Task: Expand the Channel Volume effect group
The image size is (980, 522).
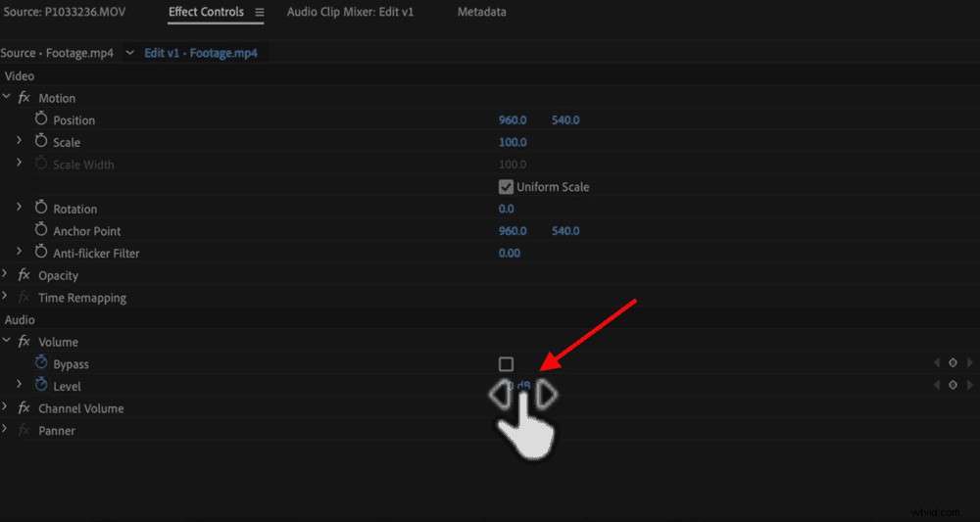Action: [6, 407]
